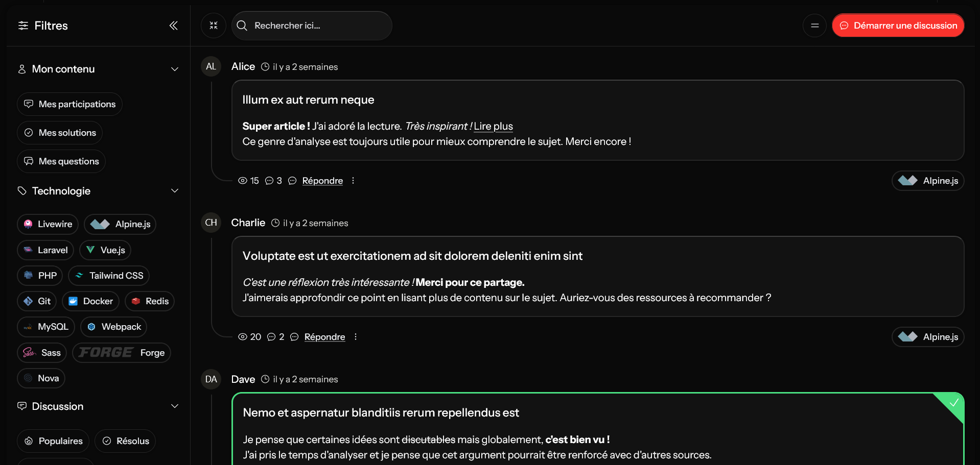Image resolution: width=980 pixels, height=465 pixels.
Task: Toggle the Livewire technology filter
Action: tap(48, 224)
